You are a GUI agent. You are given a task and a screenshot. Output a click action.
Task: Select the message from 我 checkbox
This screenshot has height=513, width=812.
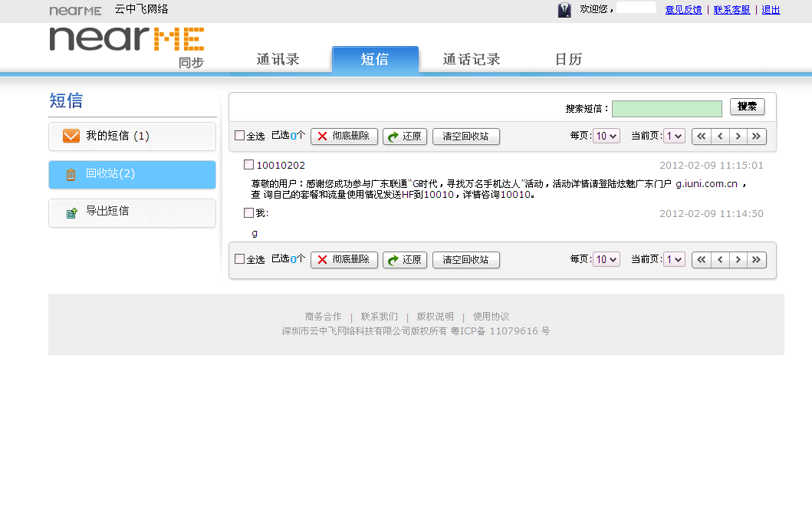point(248,212)
